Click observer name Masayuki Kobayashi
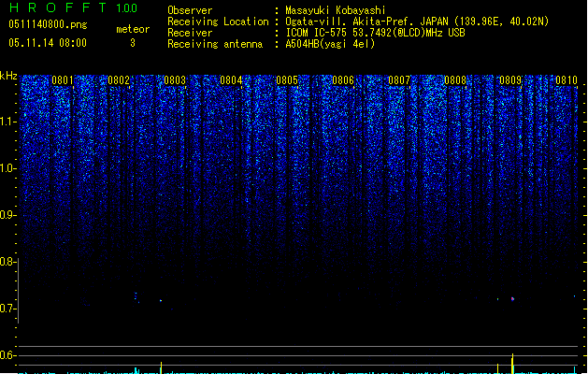The width and height of the screenshot is (588, 374). point(336,10)
